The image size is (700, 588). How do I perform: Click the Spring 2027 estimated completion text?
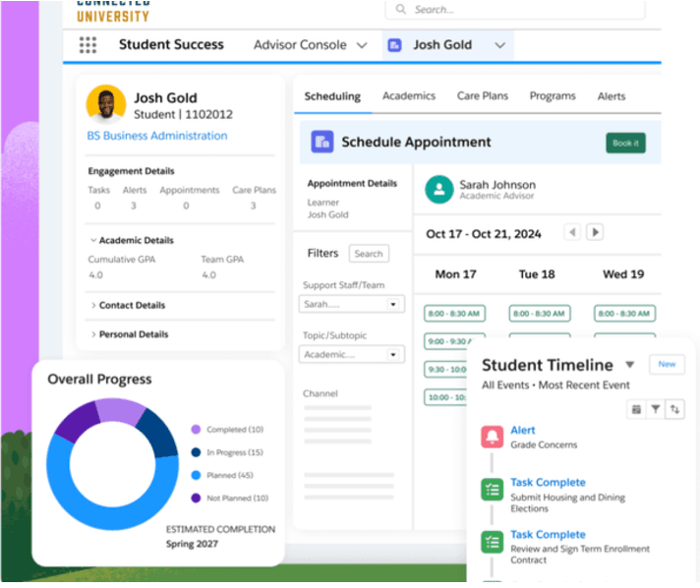click(192, 544)
